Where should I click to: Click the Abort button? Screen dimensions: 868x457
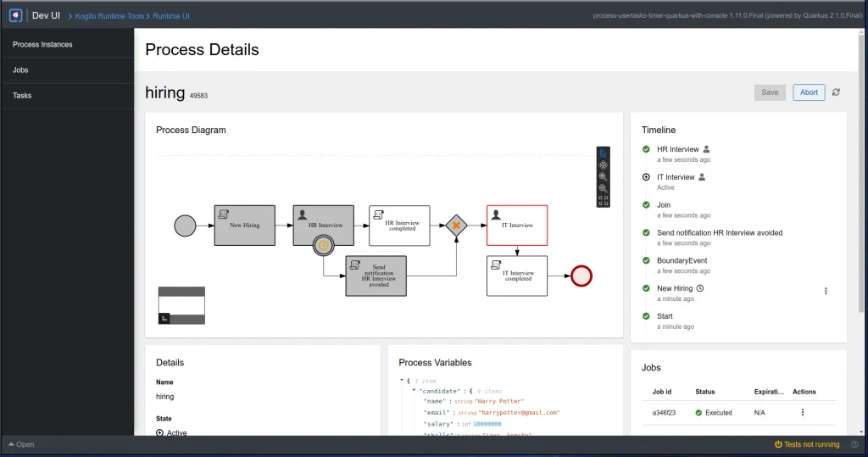point(809,92)
